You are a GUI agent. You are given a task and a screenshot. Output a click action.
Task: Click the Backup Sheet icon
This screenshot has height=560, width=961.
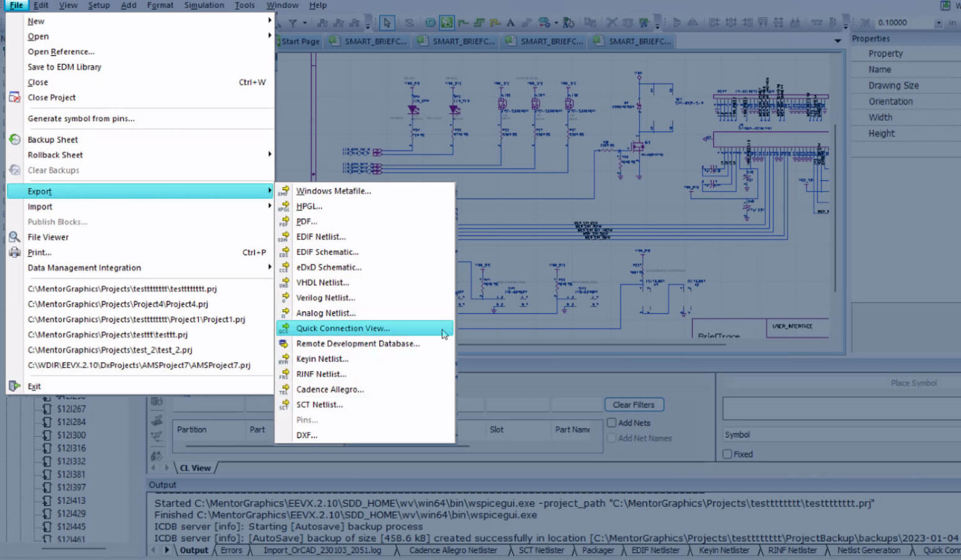(14, 139)
